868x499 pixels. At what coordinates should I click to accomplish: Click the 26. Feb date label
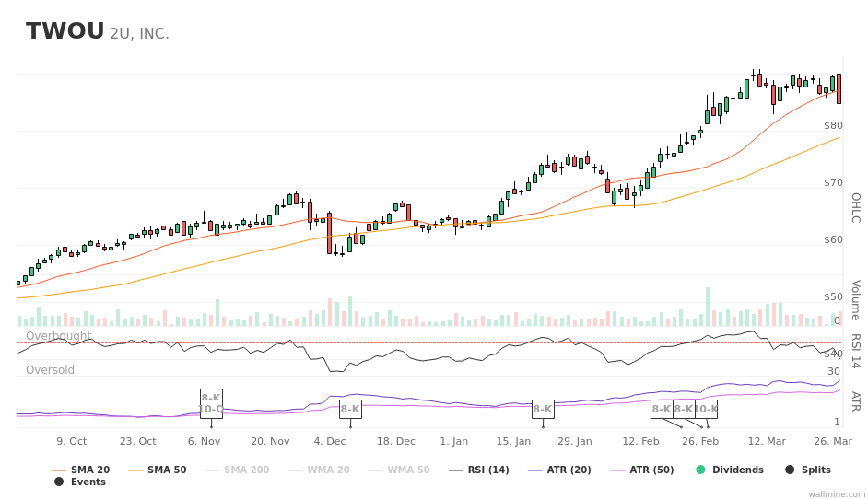click(700, 442)
